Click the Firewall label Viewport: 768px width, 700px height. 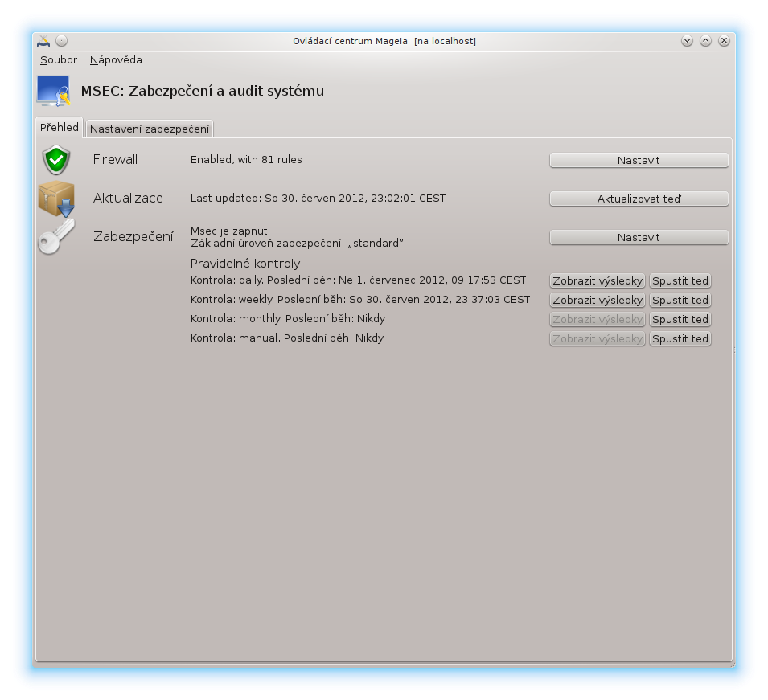pyautogui.click(x=115, y=160)
